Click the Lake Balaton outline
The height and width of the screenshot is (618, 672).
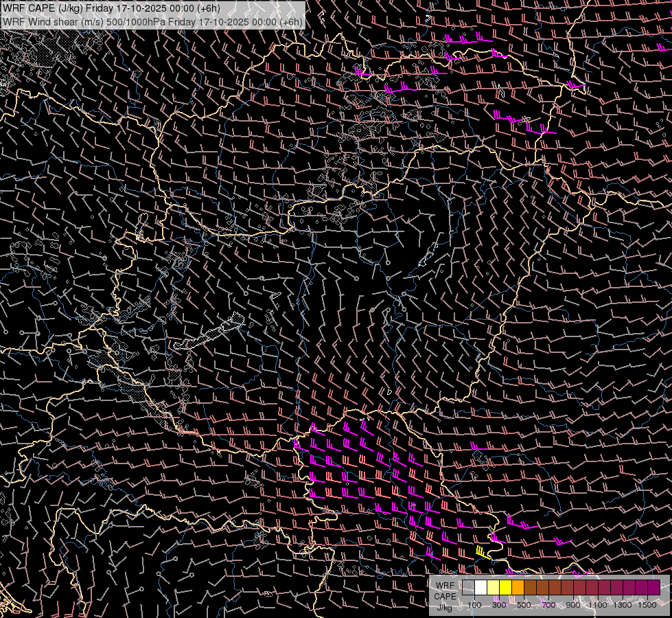(209, 333)
